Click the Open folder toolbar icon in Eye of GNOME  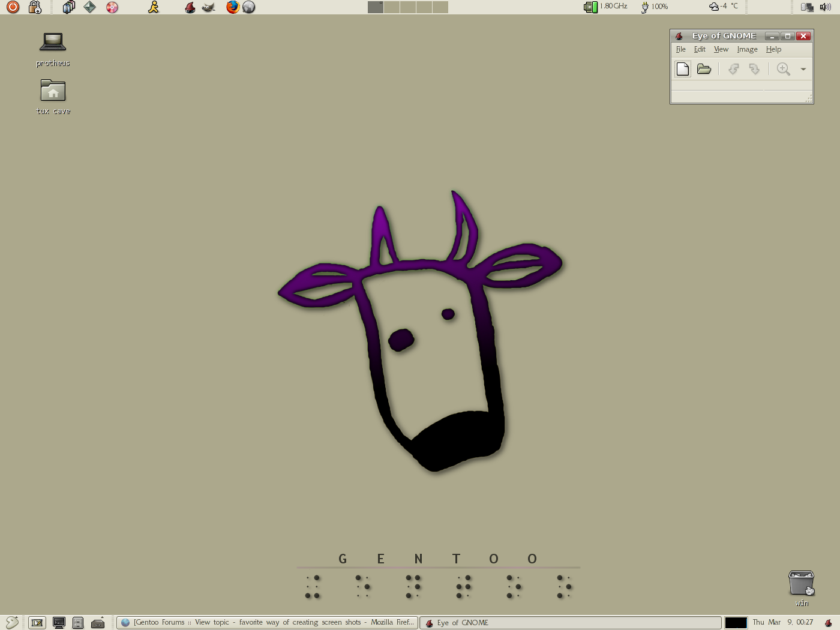[x=704, y=69]
